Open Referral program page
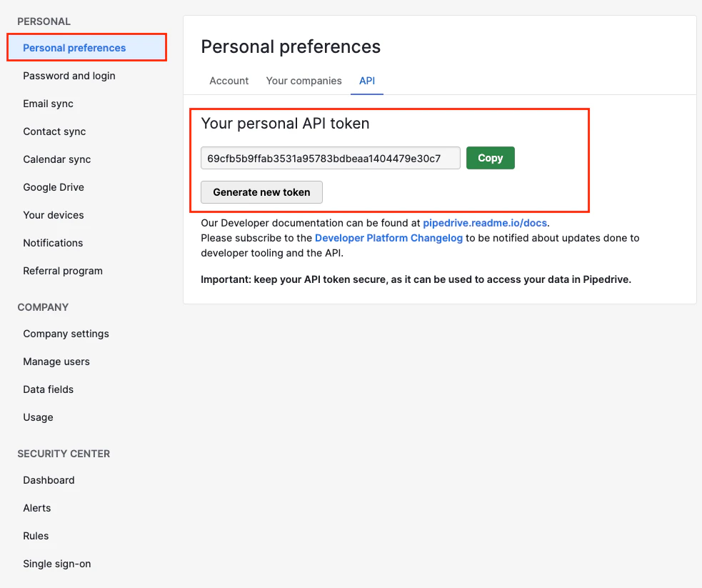This screenshot has width=702, height=588. pyautogui.click(x=63, y=271)
